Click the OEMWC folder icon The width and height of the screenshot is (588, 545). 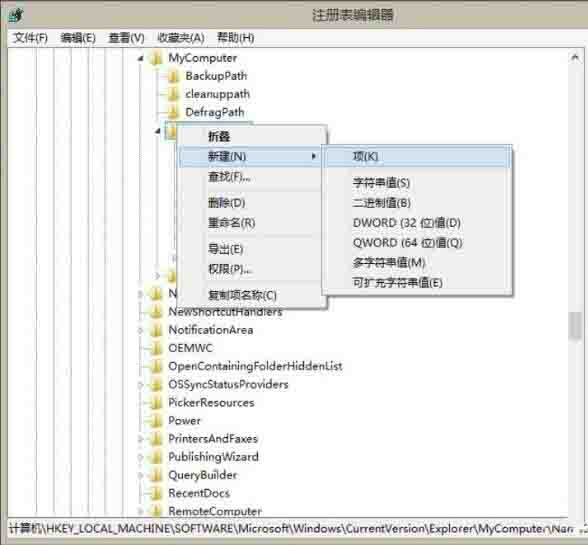coord(156,348)
